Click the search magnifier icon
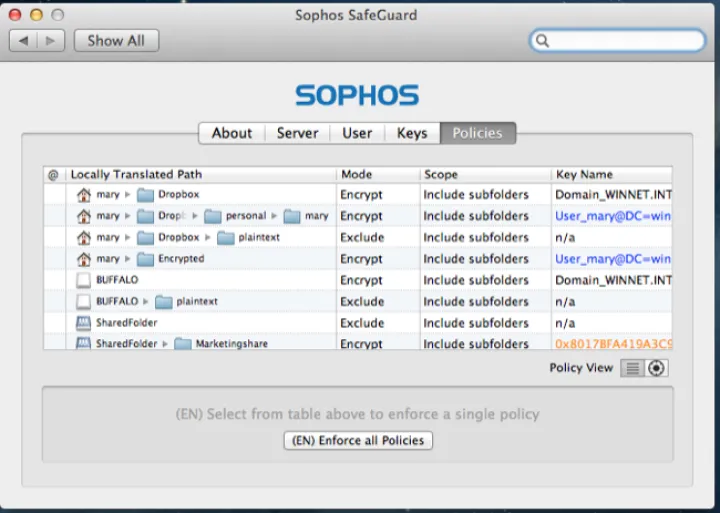Screen dimensions: 720x513 pos(543,41)
